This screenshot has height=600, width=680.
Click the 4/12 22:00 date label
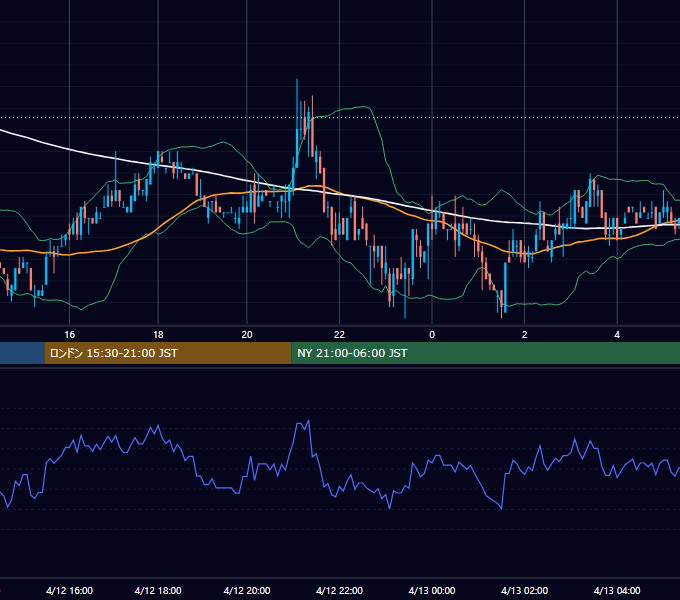339,590
